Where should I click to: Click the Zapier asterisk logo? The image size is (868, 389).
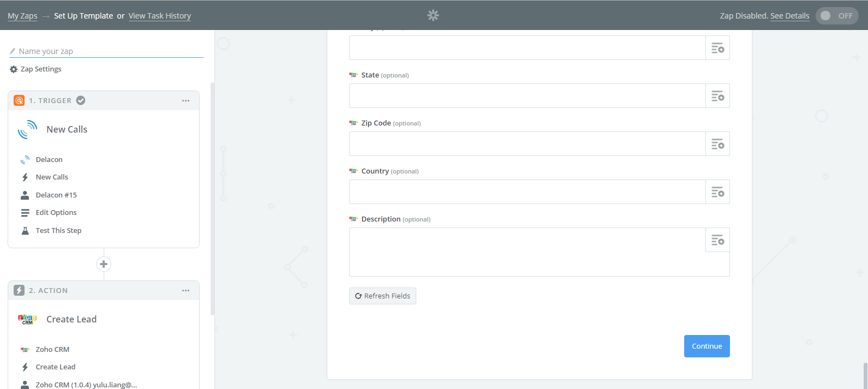(x=433, y=15)
